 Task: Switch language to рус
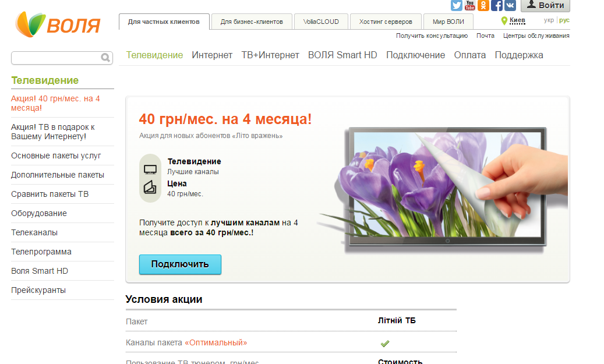(x=564, y=20)
